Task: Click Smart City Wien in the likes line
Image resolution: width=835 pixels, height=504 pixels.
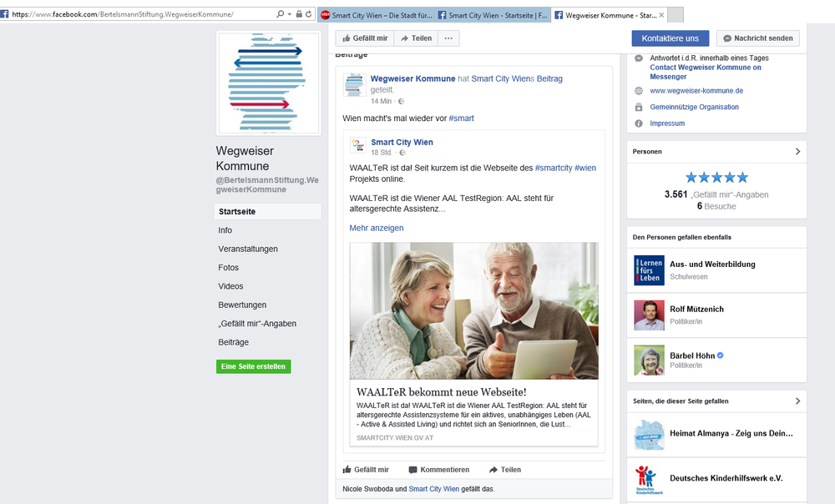Action: [434, 489]
